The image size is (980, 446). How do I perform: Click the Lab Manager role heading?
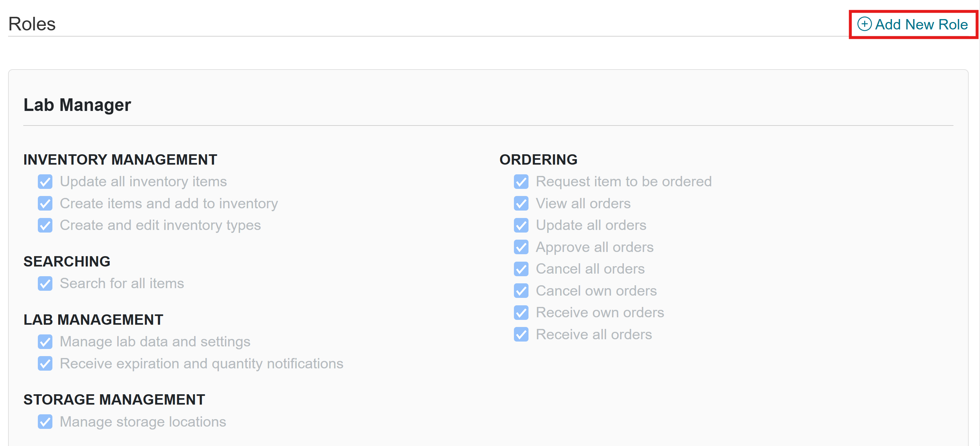tap(77, 105)
